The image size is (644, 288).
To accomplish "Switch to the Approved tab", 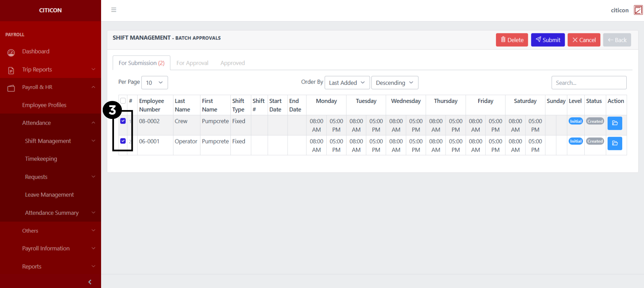I will pyautogui.click(x=232, y=63).
